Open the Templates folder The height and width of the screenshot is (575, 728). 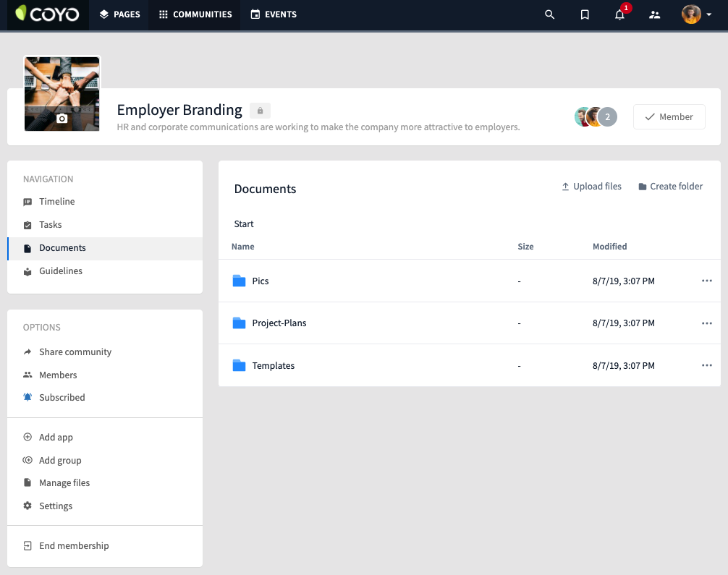tap(273, 366)
